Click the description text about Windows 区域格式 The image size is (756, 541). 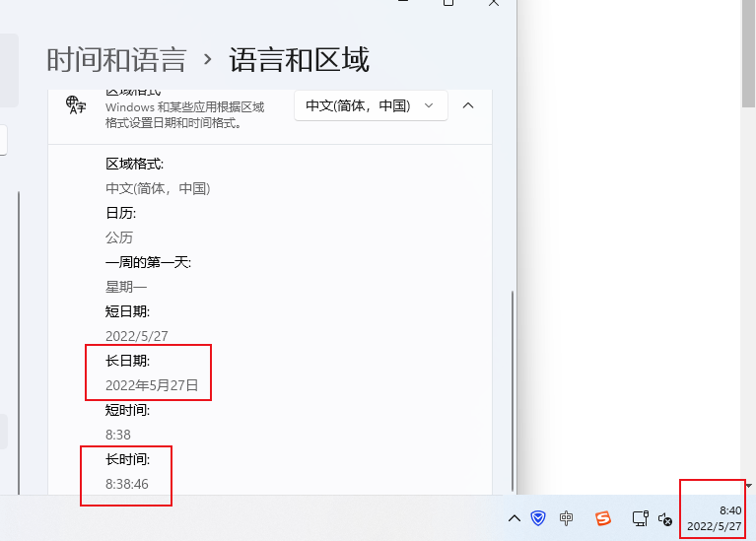184,114
